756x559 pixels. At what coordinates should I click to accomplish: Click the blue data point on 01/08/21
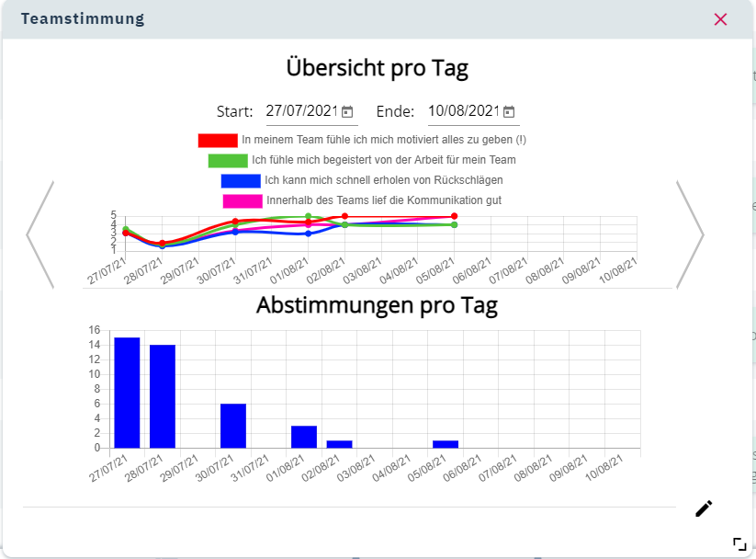309,234
